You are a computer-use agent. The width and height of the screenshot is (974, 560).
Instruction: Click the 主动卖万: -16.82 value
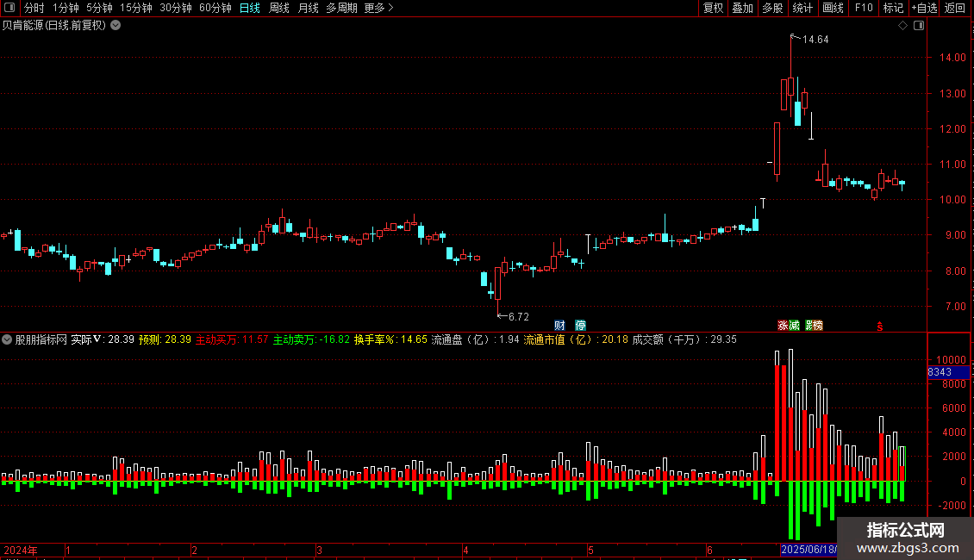point(311,339)
